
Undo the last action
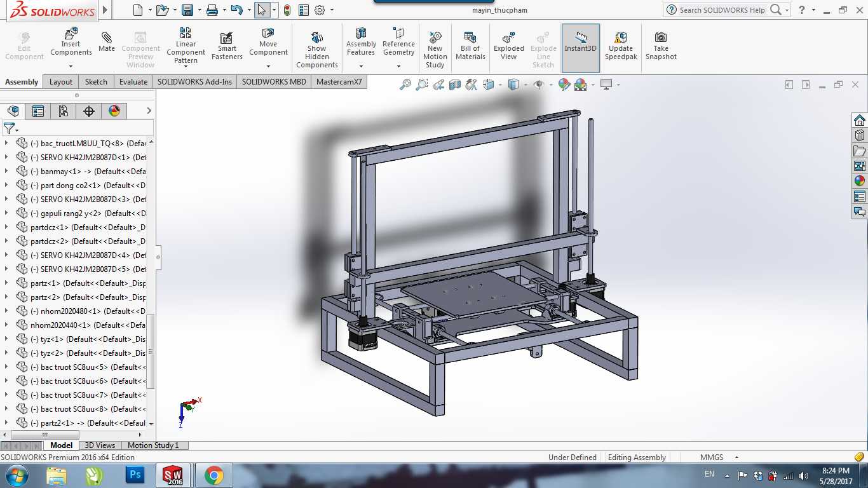tap(236, 10)
